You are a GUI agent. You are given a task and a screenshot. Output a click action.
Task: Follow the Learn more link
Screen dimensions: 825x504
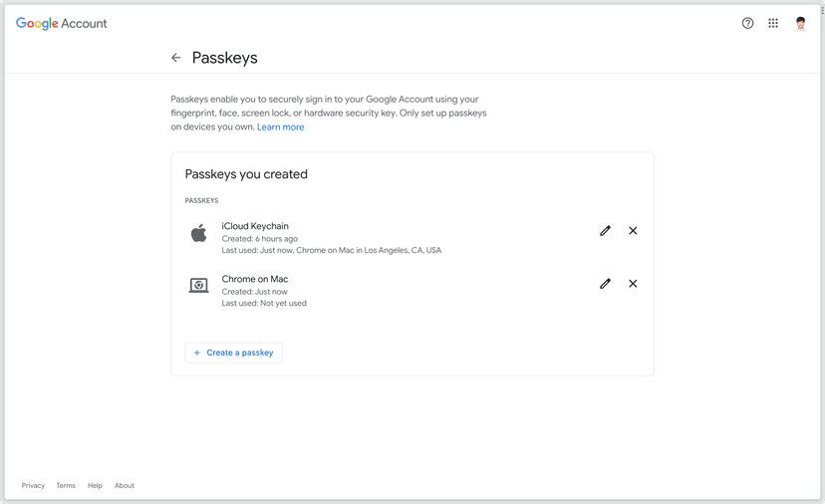point(281,127)
